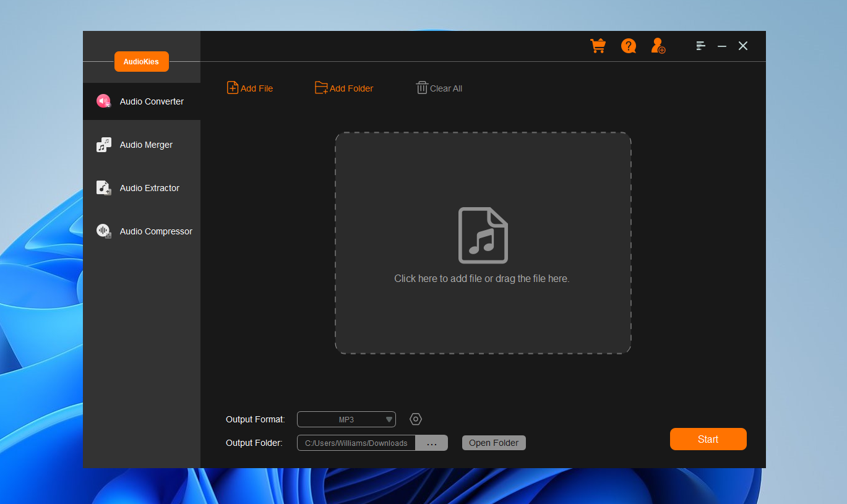Click the music file icon in drop zone

[x=483, y=235]
